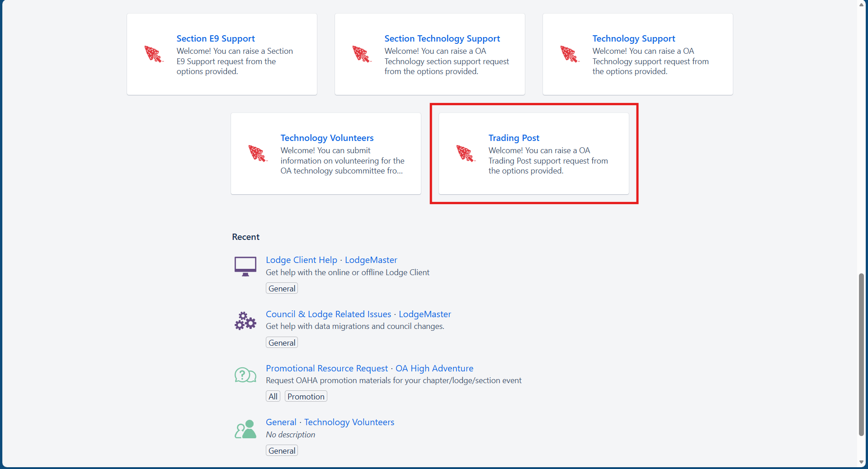Click the arrowhead icon beside Section Technology Support

pos(361,54)
